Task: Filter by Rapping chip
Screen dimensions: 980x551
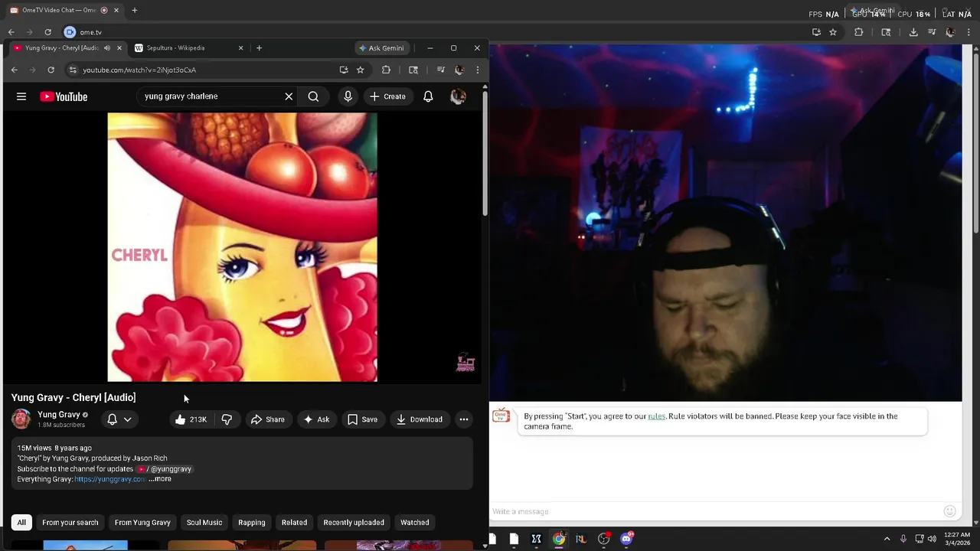Action: 252,523
